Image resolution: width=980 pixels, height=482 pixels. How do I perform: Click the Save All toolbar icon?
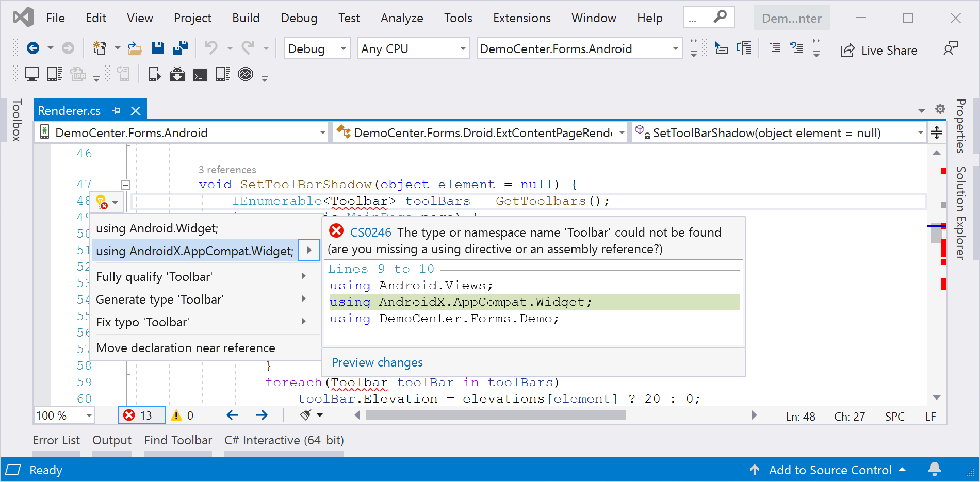[x=181, y=48]
